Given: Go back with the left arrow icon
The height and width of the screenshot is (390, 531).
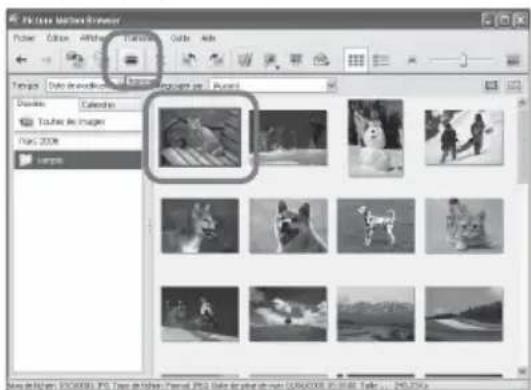Looking at the screenshot, I should (x=22, y=60).
